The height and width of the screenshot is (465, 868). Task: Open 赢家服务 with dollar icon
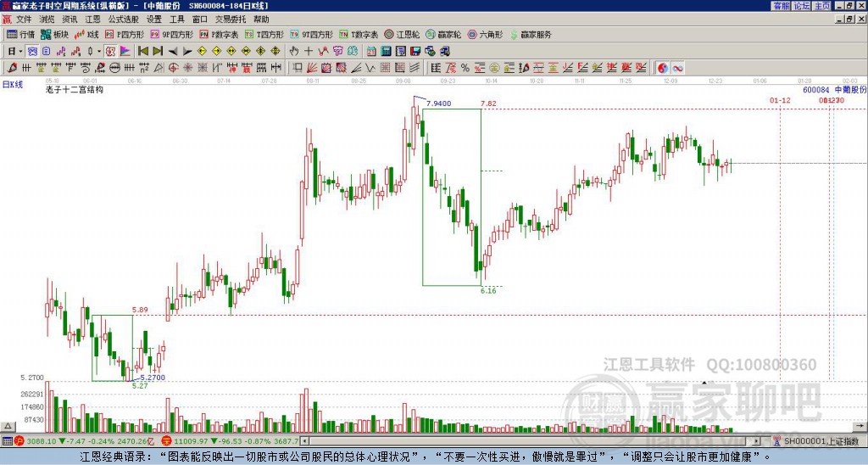(x=531, y=34)
